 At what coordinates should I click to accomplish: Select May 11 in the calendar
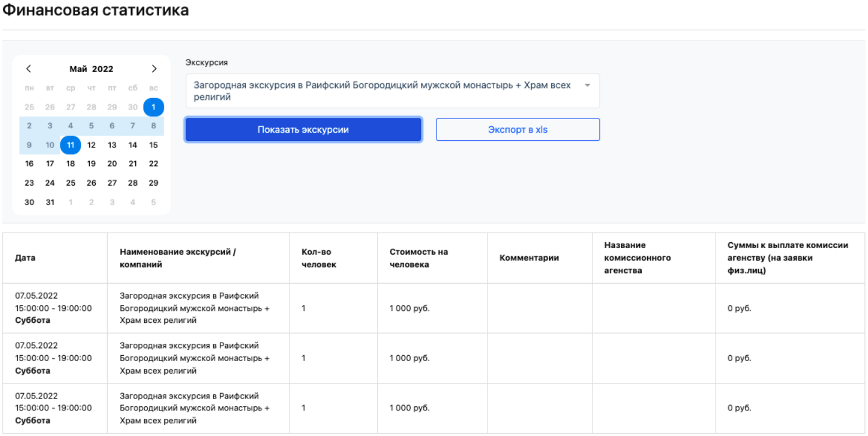[70, 145]
